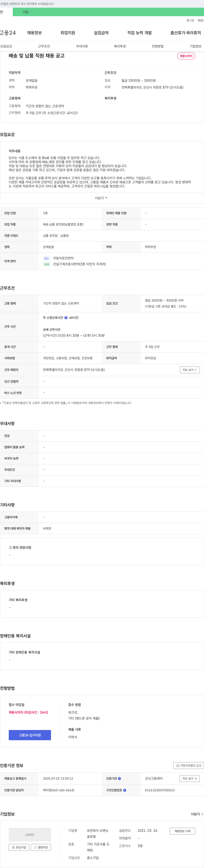Click the 고용24 입사지원 button

click(30, 735)
